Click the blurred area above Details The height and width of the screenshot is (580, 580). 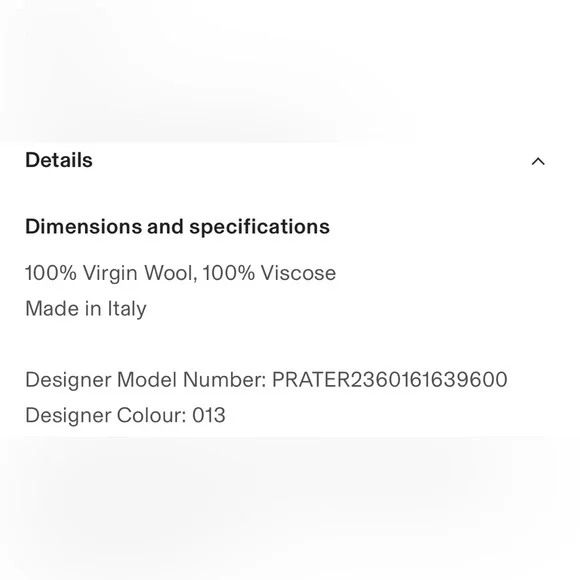coord(290,71)
